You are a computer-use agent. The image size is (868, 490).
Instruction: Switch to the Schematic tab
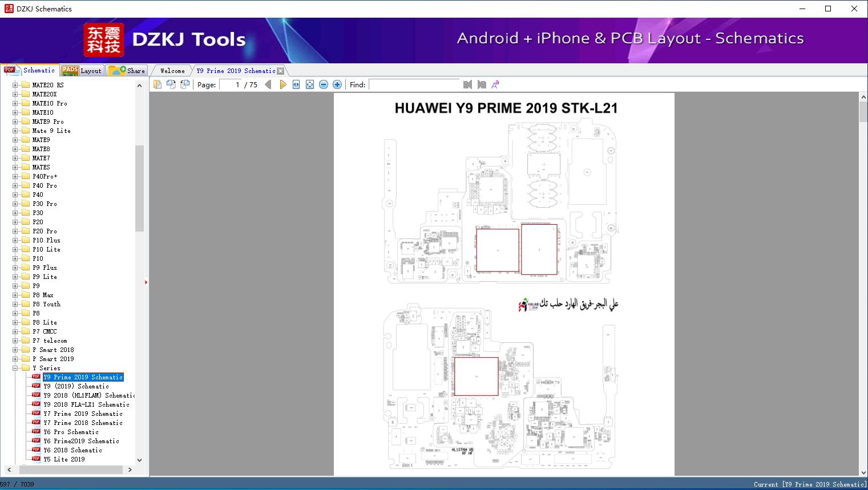30,70
